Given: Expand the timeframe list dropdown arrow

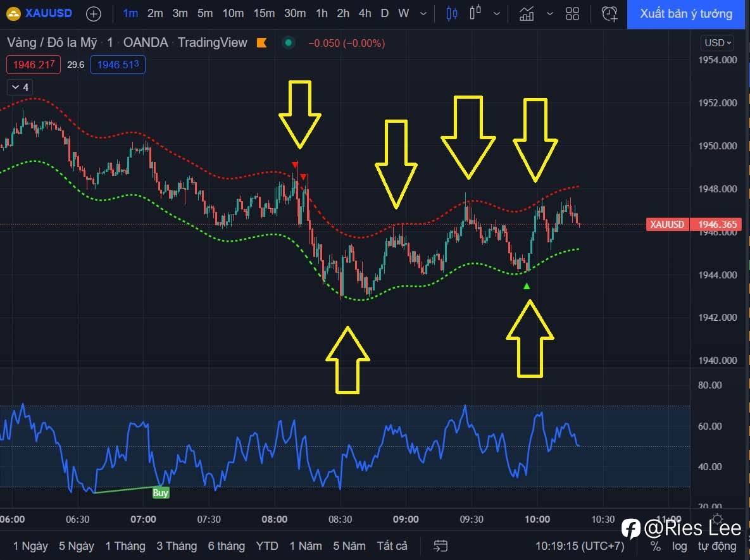Looking at the screenshot, I should 423,14.
